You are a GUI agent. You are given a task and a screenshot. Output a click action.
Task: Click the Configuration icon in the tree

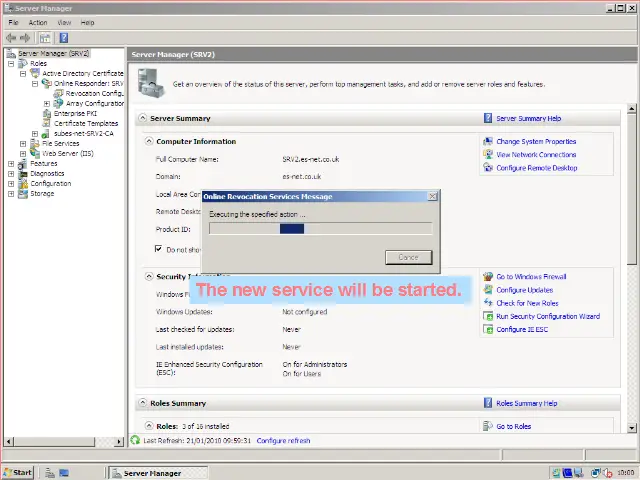[23, 183]
